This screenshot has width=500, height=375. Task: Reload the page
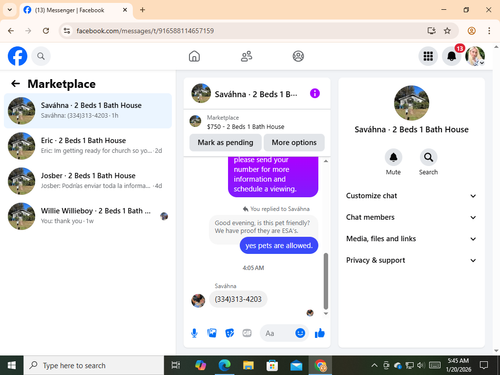coord(46,31)
